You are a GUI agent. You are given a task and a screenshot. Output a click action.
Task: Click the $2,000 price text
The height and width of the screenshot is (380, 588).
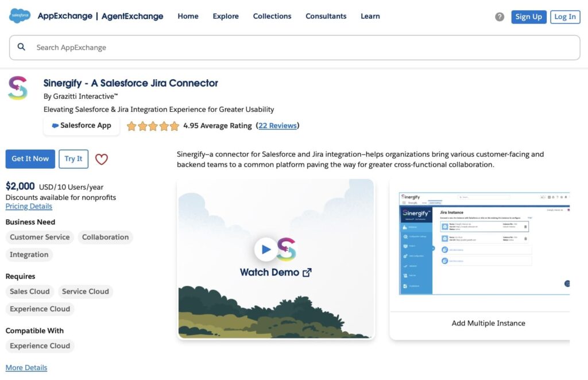click(x=20, y=186)
